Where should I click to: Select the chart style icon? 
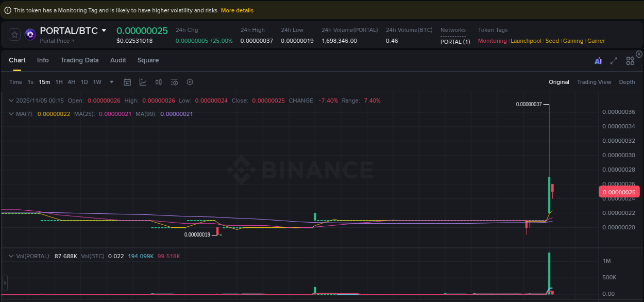click(143, 82)
